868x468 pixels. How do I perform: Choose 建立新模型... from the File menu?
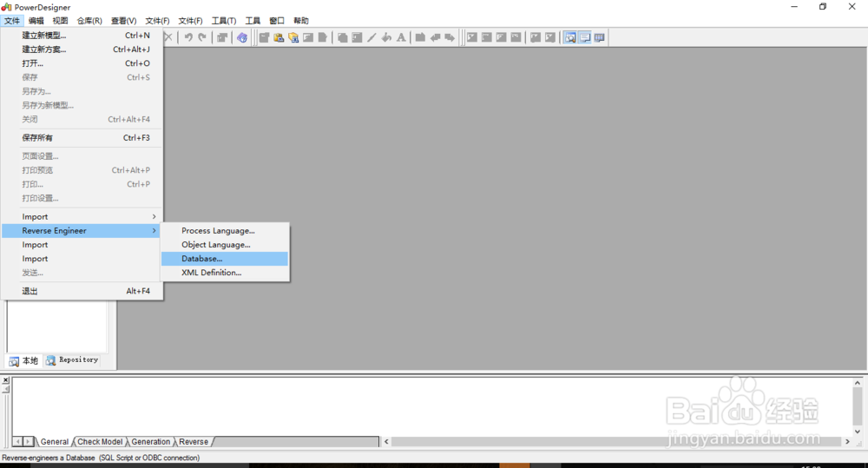coord(82,35)
